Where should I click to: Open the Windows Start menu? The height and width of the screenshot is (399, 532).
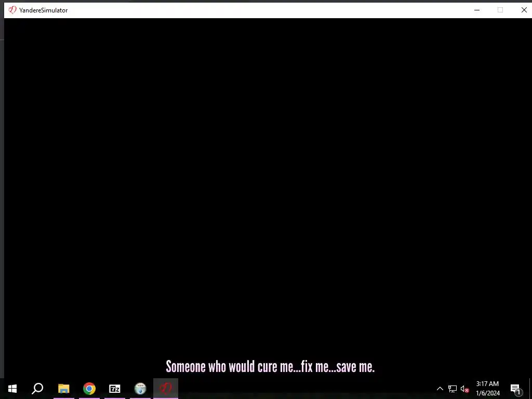[x=12, y=389]
